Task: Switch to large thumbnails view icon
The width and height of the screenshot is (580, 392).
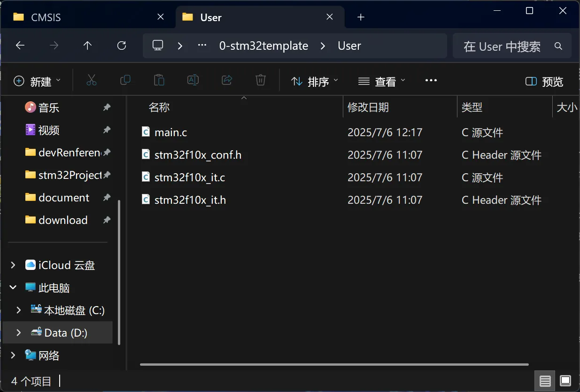Action: 565,381
